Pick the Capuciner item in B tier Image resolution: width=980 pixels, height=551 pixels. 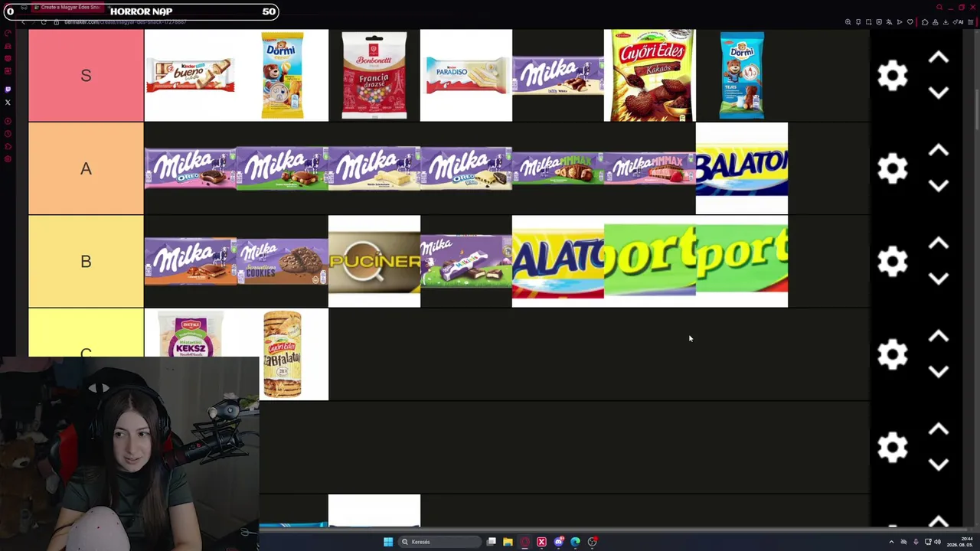pos(374,261)
